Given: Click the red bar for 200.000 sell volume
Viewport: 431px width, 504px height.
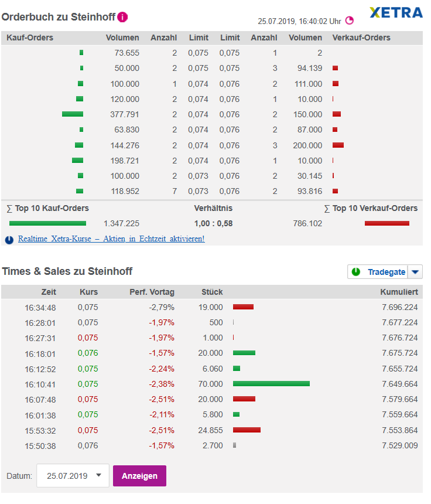Looking at the screenshot, I should click(x=338, y=145).
